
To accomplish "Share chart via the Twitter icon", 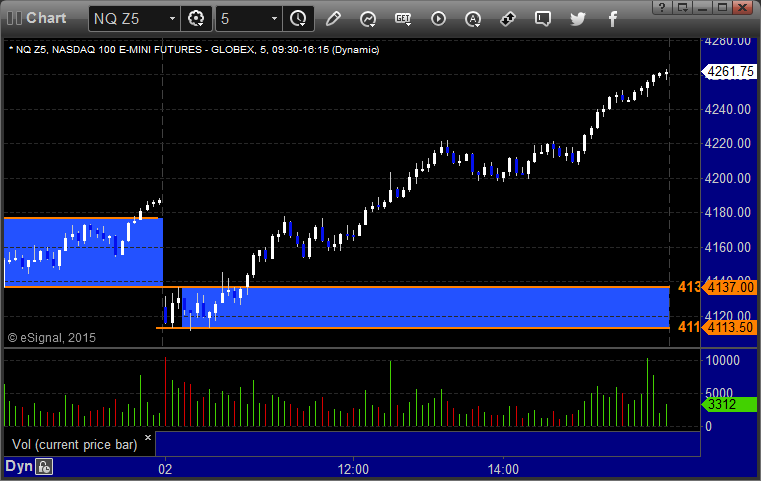I will (578, 19).
